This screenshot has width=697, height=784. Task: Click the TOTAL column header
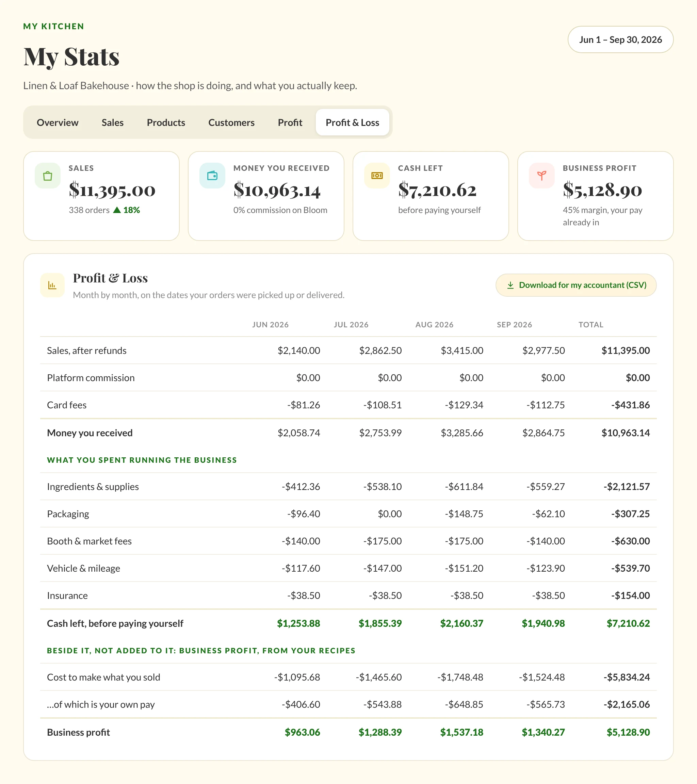[591, 325]
